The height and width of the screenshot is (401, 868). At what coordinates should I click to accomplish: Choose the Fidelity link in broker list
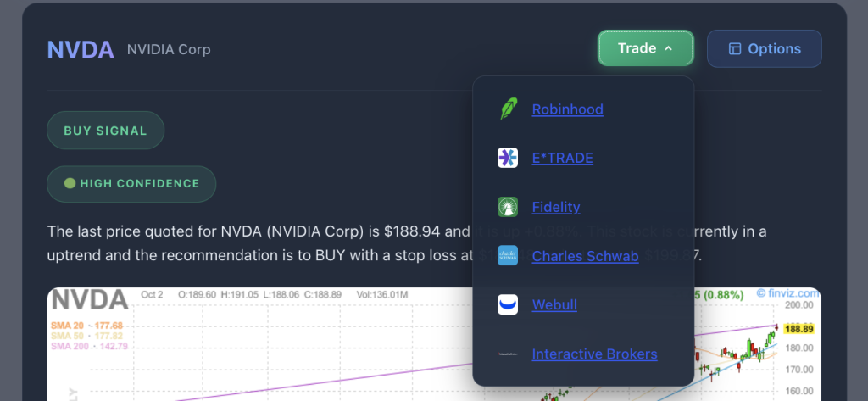(x=556, y=207)
